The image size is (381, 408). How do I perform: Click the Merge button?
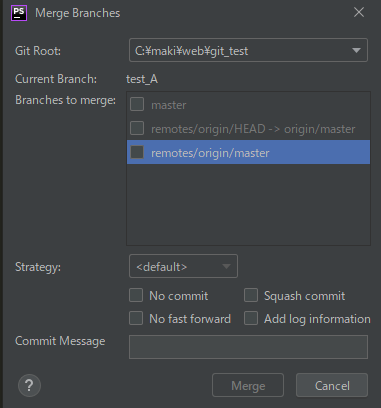point(248,385)
